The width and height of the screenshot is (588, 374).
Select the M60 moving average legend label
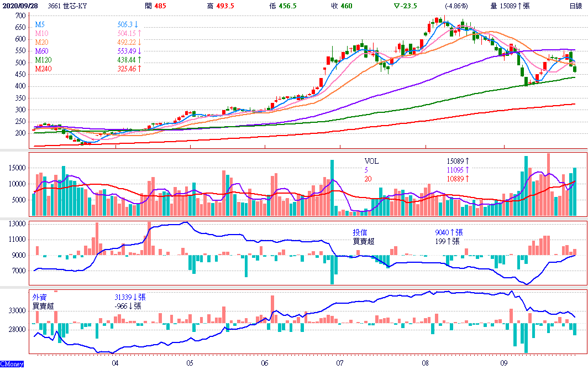click(42, 51)
